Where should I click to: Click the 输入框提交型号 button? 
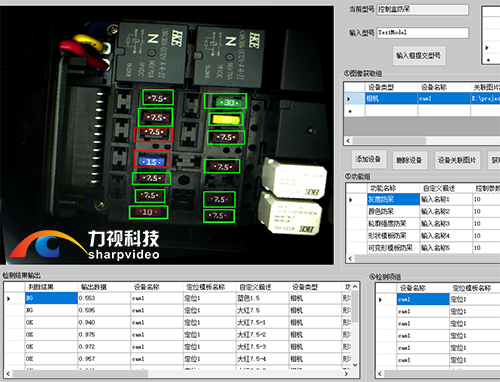point(419,56)
